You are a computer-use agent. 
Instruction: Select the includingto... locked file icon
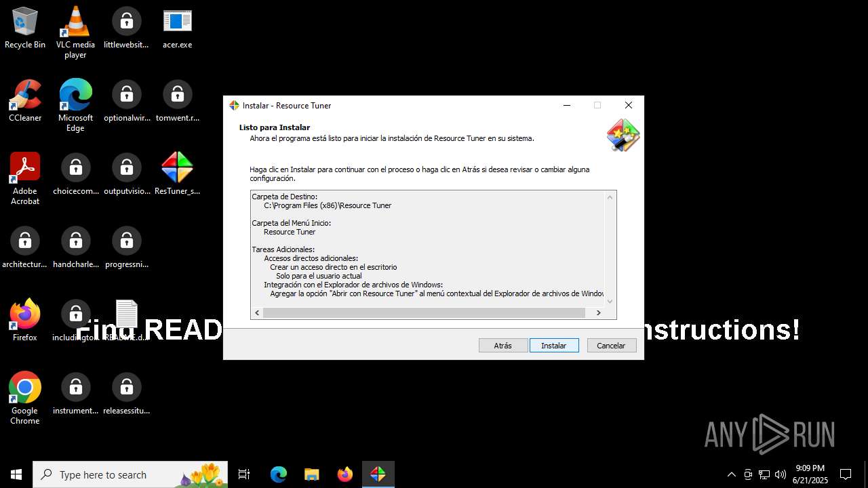tap(75, 321)
